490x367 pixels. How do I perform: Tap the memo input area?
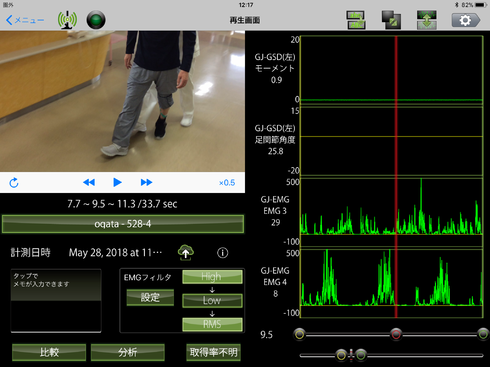56,300
